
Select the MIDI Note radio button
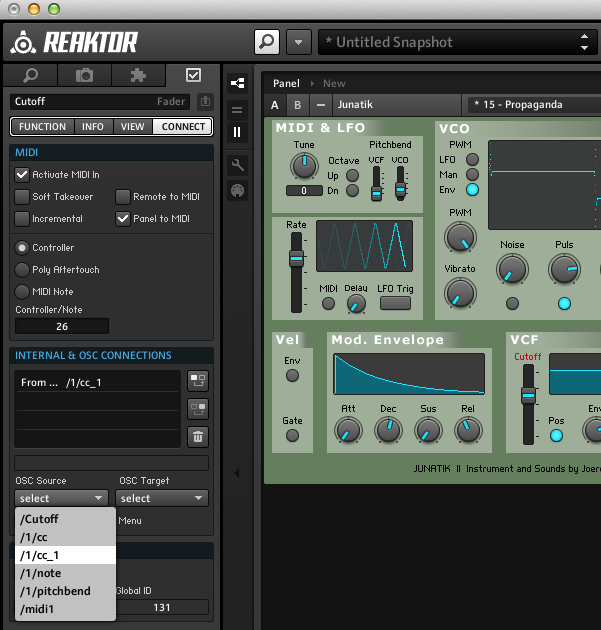click(22, 292)
